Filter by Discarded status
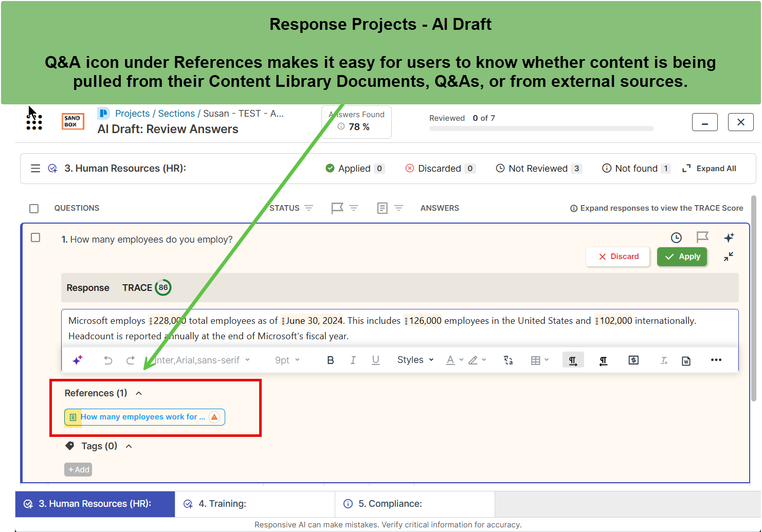 [x=441, y=169]
